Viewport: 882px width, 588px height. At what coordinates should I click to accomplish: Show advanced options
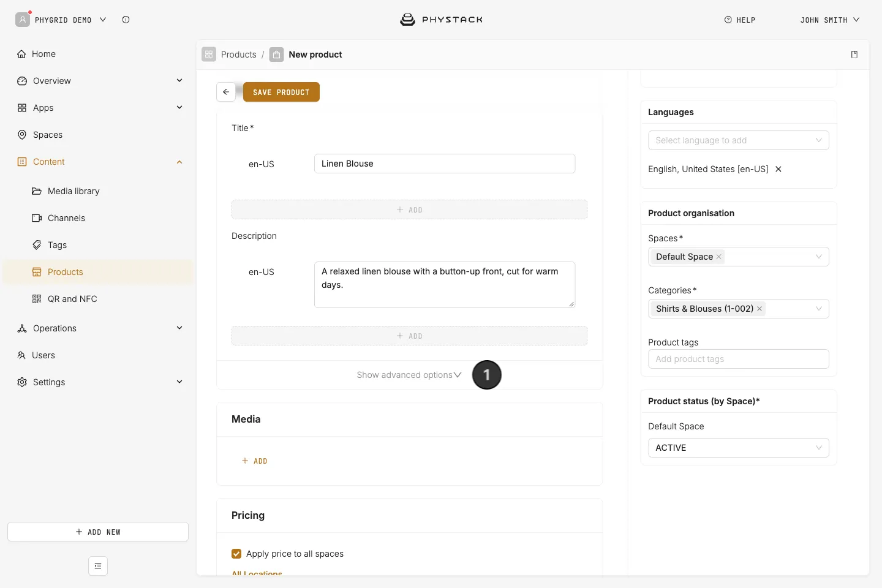[x=409, y=375]
